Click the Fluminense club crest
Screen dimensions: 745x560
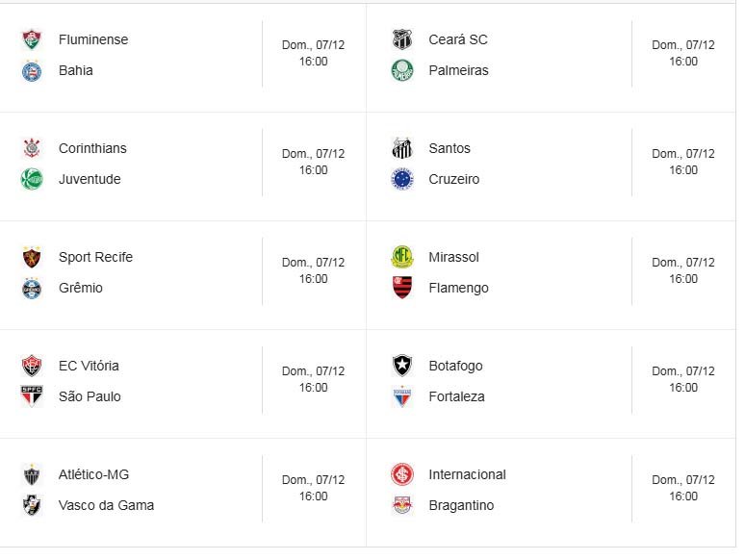coord(32,39)
